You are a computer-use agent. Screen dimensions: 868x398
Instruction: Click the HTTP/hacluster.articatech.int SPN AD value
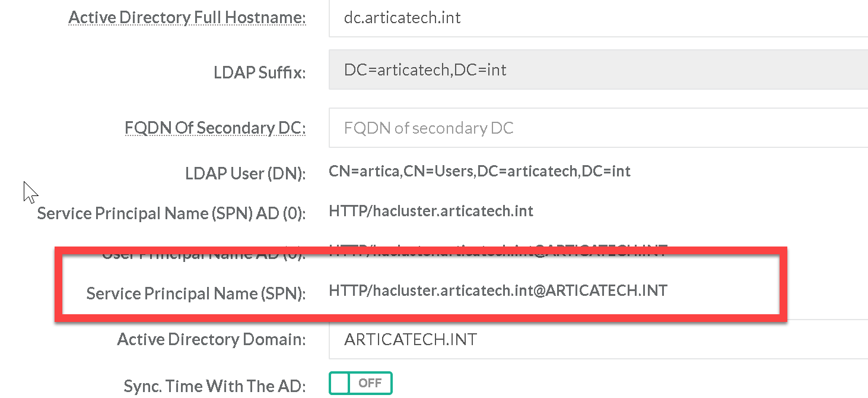(x=431, y=211)
